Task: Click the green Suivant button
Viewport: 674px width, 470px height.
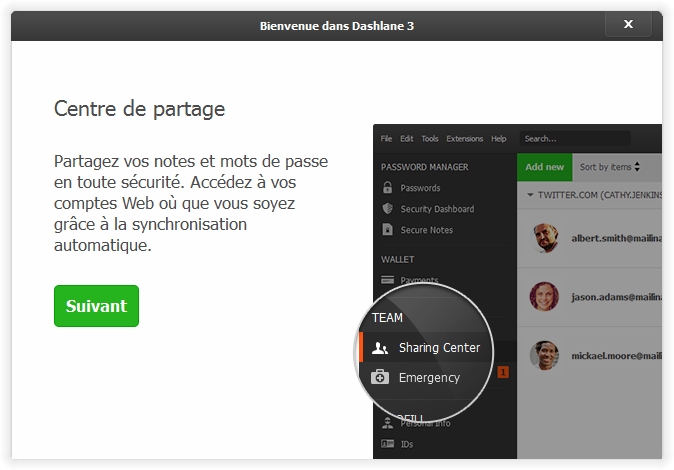Action: pyautogui.click(x=96, y=306)
